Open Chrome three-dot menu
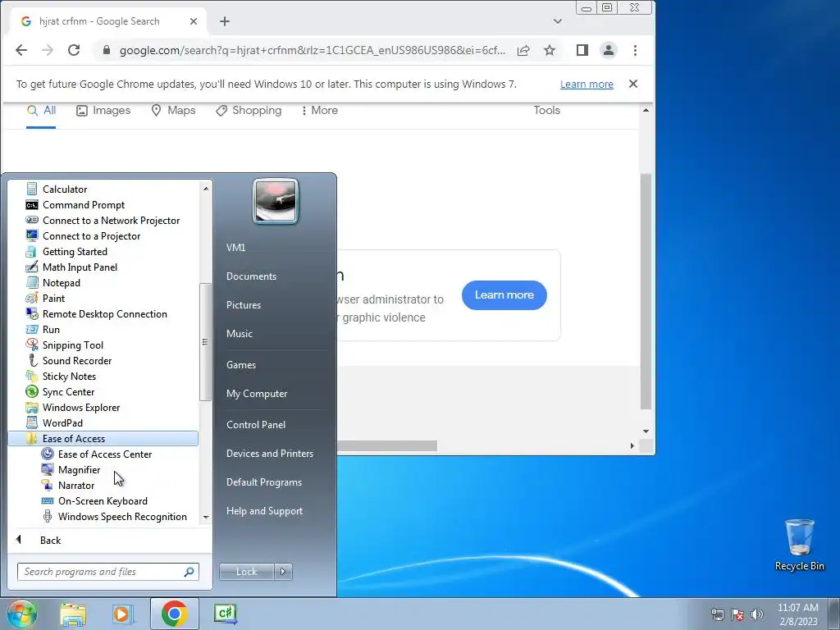 (636, 50)
